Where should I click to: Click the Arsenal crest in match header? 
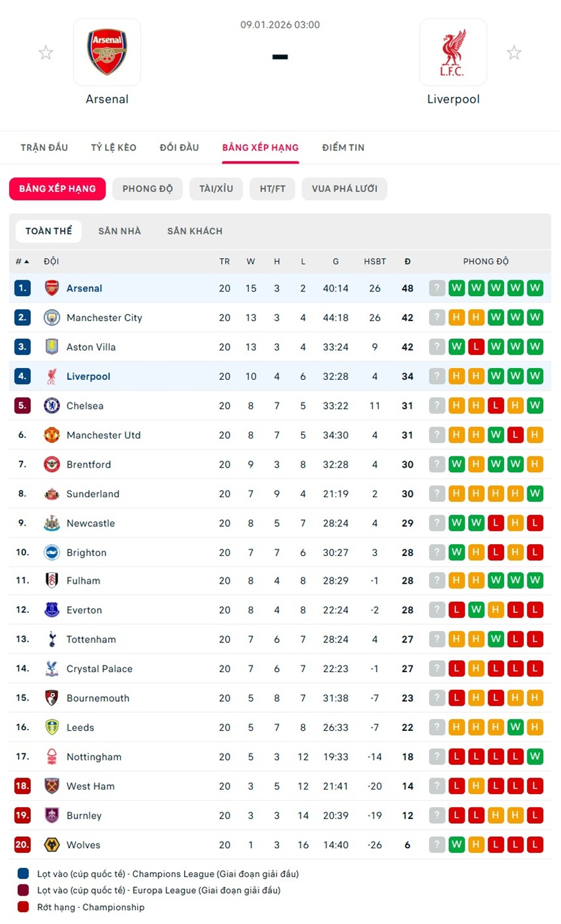click(107, 52)
